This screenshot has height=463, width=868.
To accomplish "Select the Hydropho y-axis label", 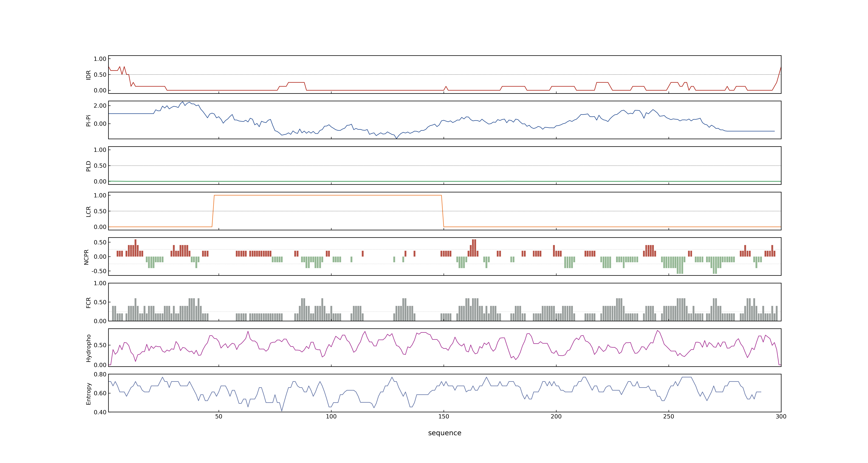I will pos(88,348).
